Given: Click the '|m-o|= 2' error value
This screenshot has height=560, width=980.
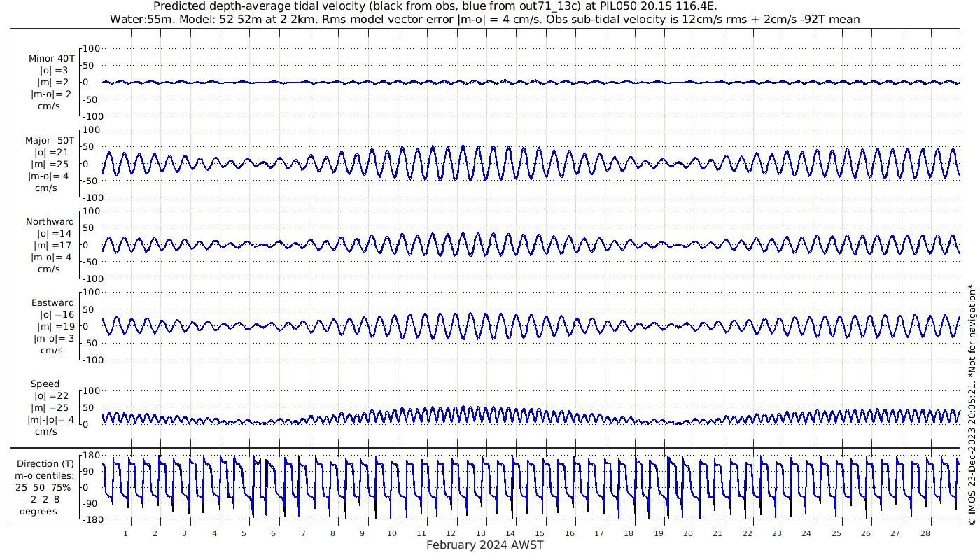Looking at the screenshot, I should tap(50, 94).
